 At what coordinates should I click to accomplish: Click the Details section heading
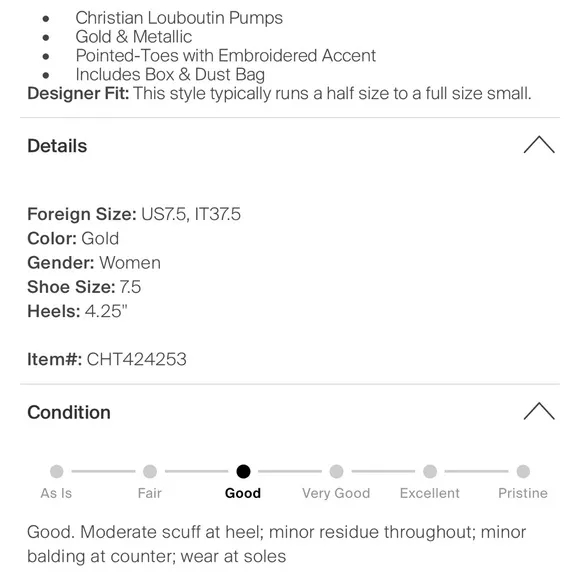(x=57, y=146)
